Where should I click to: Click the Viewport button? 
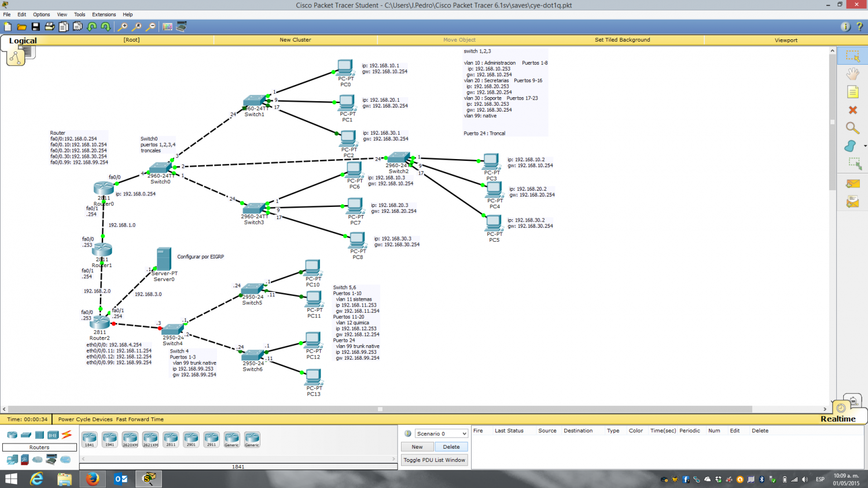786,40
